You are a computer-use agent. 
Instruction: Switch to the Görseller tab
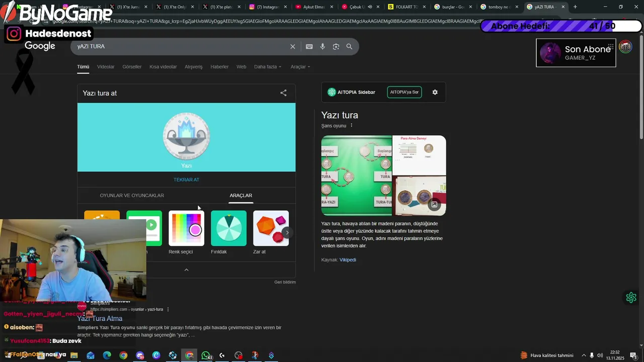(x=132, y=67)
